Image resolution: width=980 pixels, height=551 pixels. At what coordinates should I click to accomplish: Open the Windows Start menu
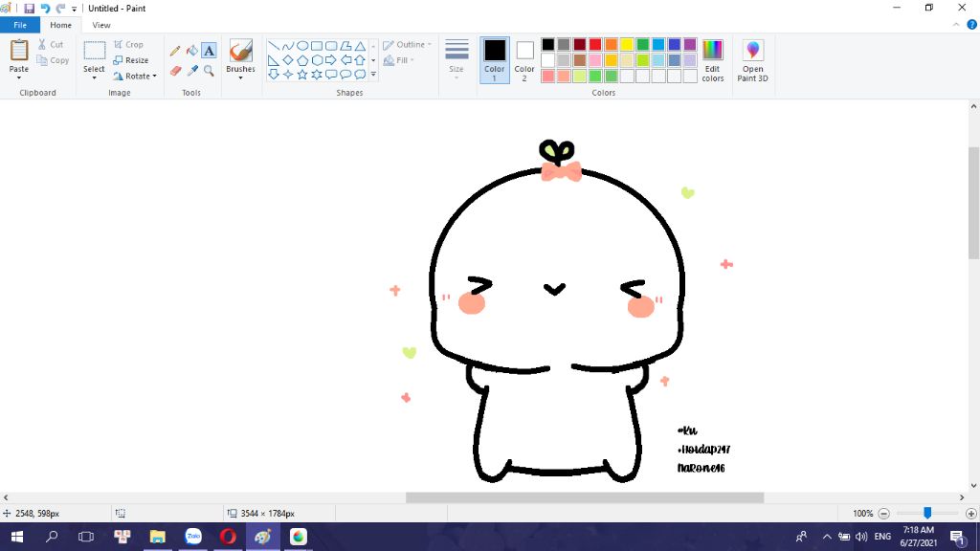coord(17,537)
